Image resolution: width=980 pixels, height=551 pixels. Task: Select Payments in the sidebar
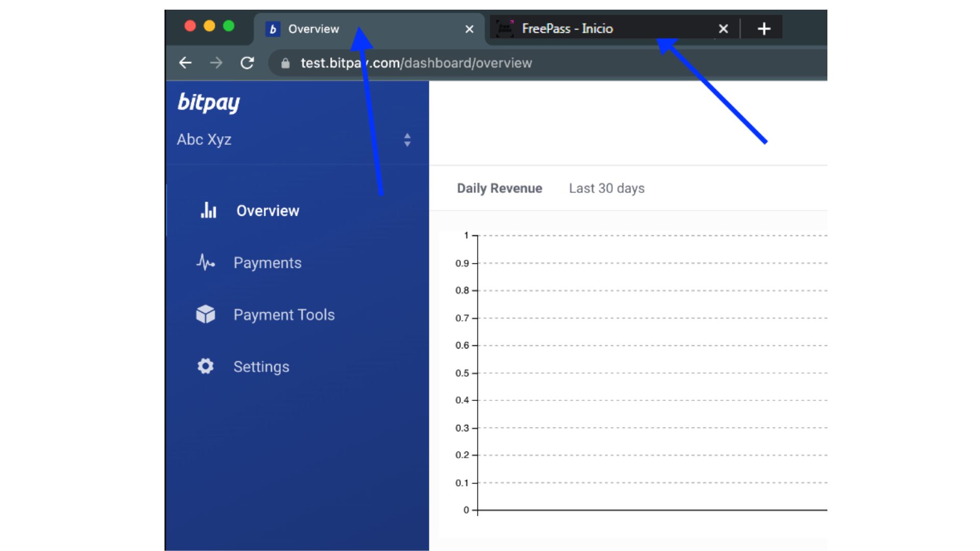267,262
